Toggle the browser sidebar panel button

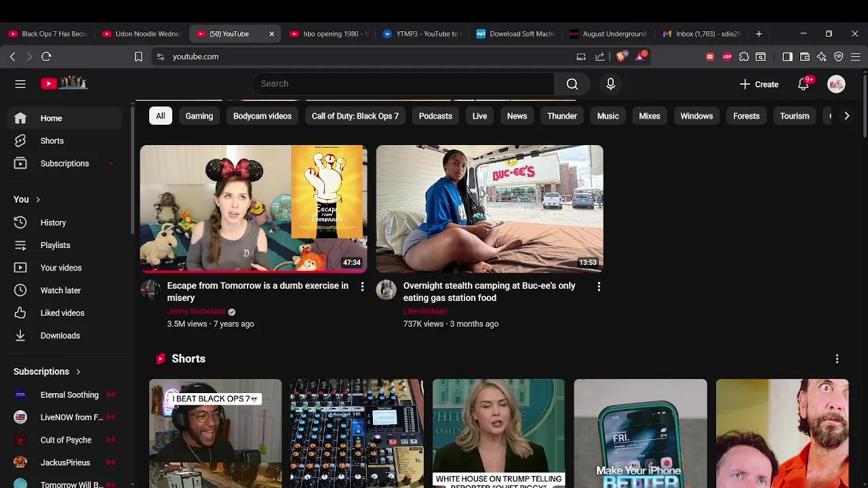pos(787,57)
